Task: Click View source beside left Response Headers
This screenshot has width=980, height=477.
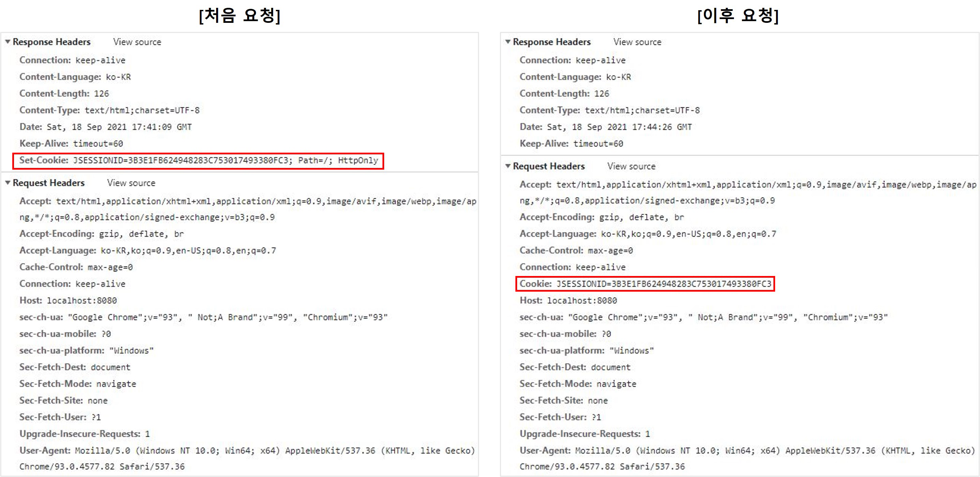Action: click(137, 42)
